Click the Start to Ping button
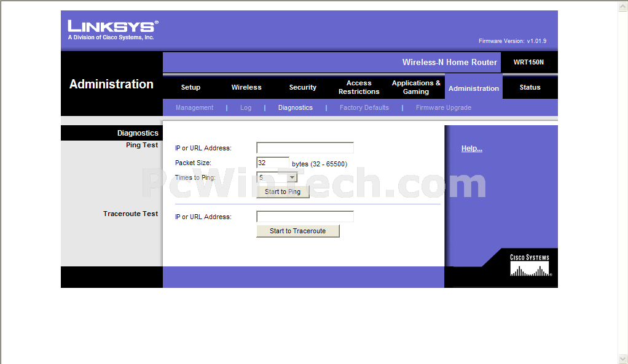The image size is (628, 364). (283, 192)
